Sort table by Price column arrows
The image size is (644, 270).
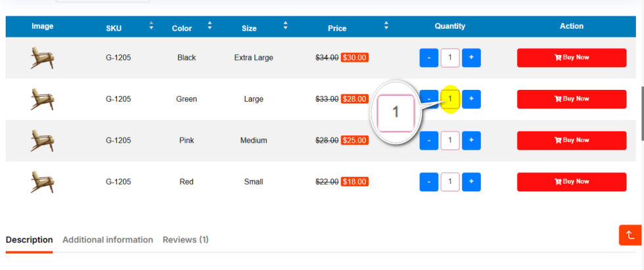386,26
